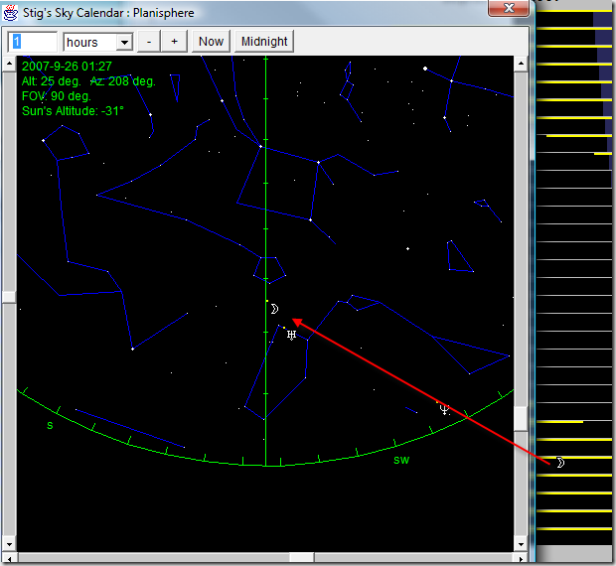Close the Planisphere window
Image resolution: width=616 pixels, height=566 pixels.
[508, 10]
